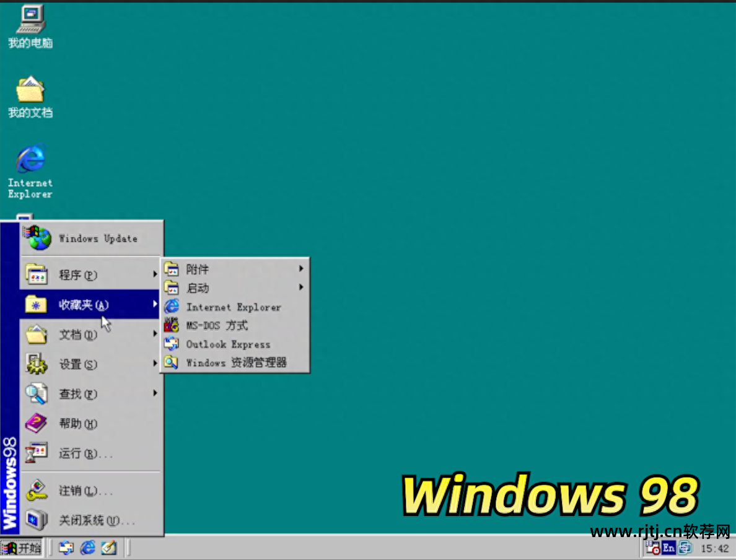Click the 关闭系统(U) monitor icon

point(36,520)
